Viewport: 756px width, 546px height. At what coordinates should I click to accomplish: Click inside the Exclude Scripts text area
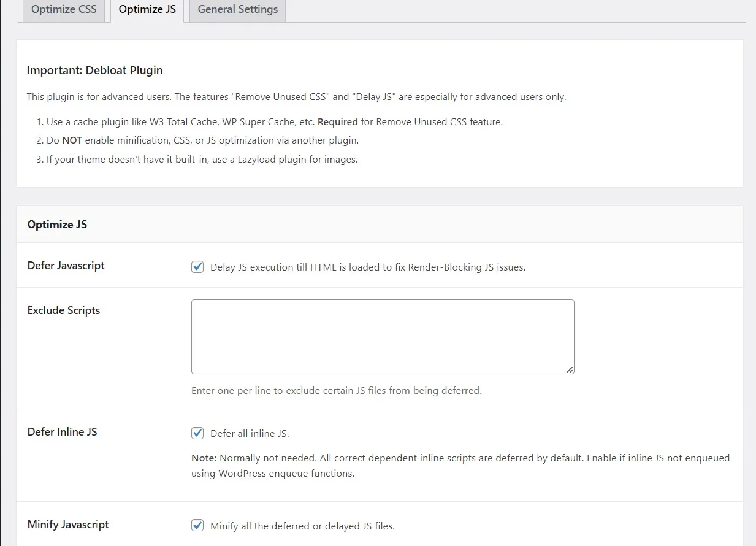click(383, 337)
